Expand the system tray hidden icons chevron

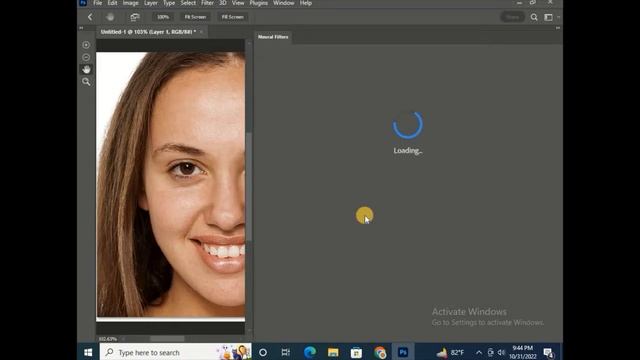pyautogui.click(x=479, y=353)
